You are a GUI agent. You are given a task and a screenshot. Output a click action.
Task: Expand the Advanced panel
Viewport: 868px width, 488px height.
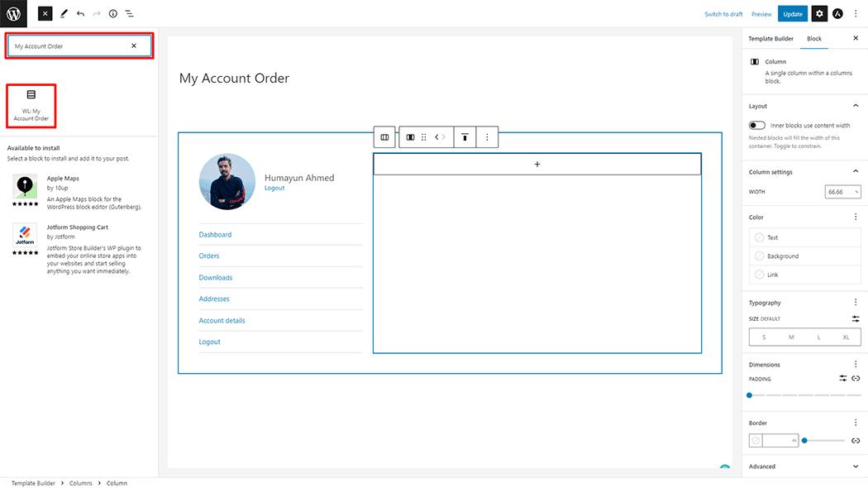856,466
